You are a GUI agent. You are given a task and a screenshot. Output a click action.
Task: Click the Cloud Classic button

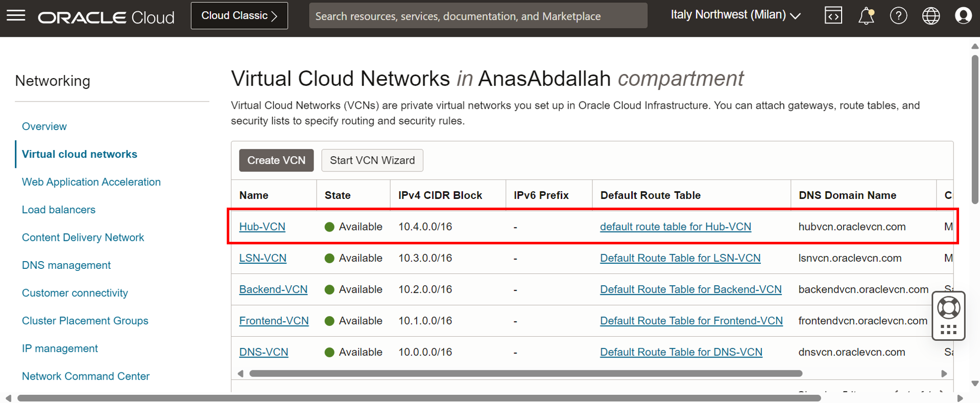point(239,16)
